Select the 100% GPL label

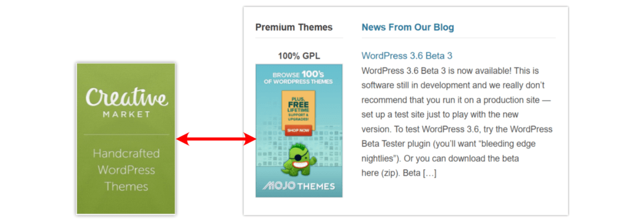click(x=299, y=56)
